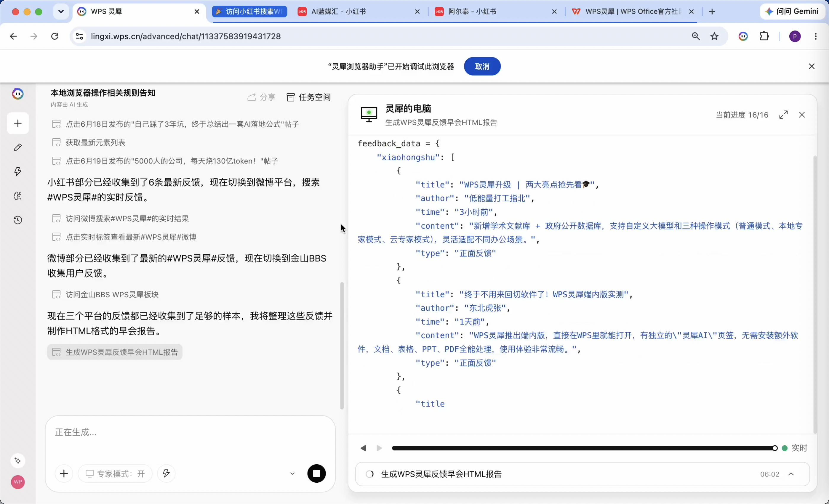This screenshot has width=829, height=504.
Task: Close the 阿尔泰 - 小红书 tab
Action: tap(554, 12)
